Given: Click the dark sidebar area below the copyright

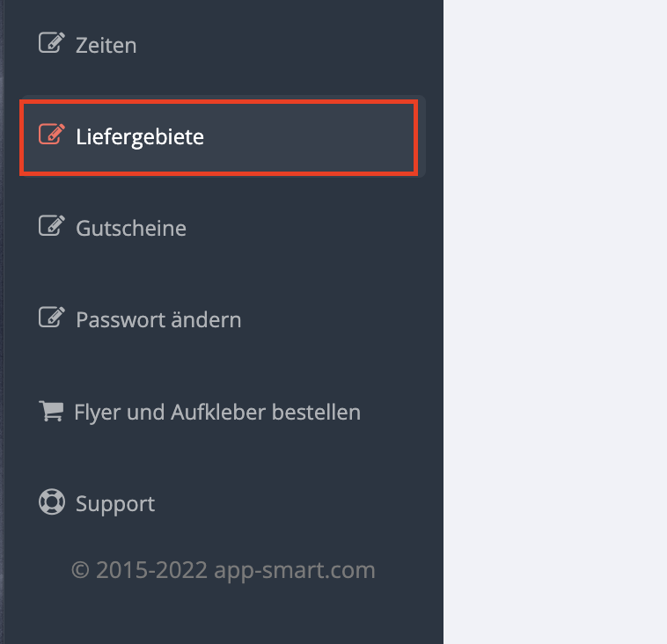Looking at the screenshot, I should (224, 617).
